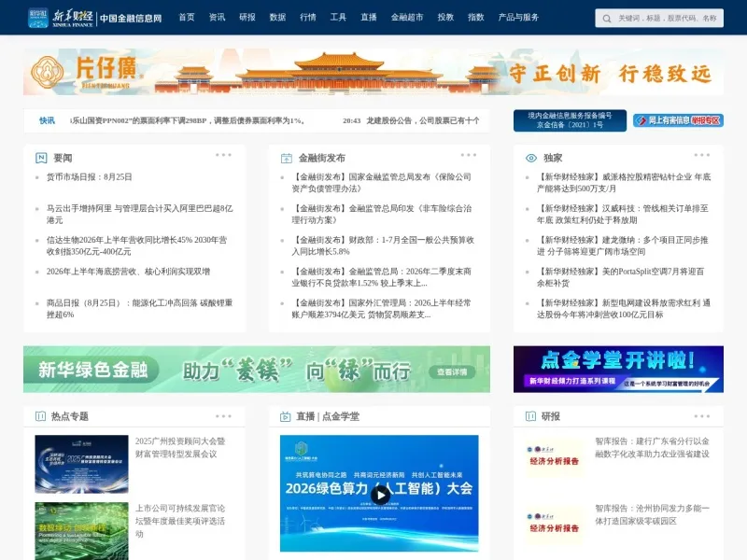The height and width of the screenshot is (560, 747).
Task: Click the 直播 section TV icon
Action: tap(286, 416)
